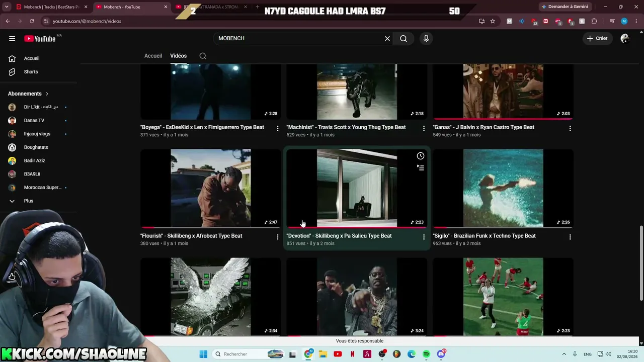Open more options for Machinist video

(424, 128)
